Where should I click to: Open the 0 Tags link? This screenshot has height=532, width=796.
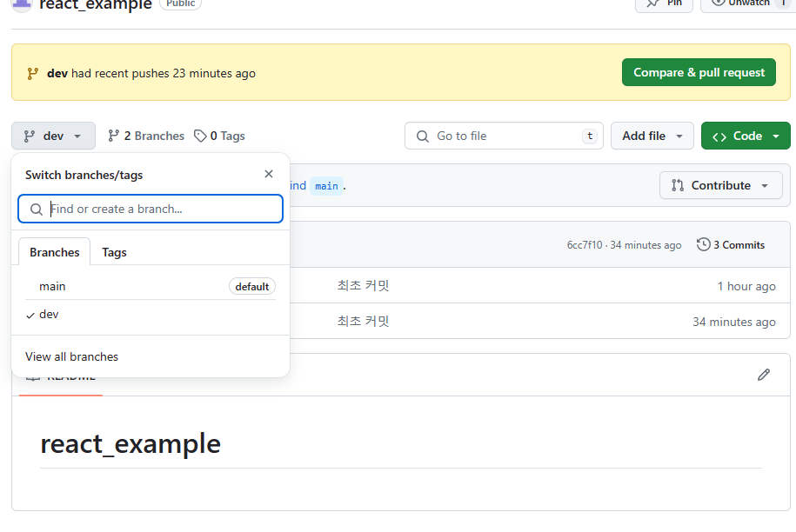coord(220,136)
